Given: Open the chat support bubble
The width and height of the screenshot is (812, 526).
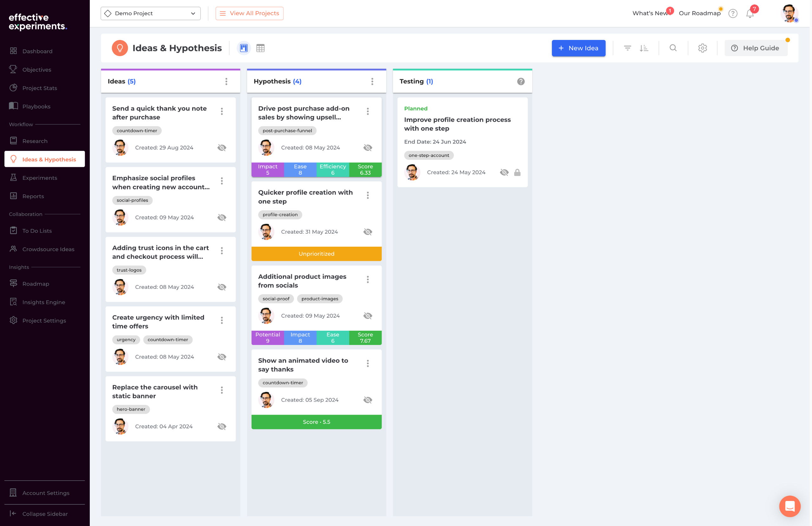Looking at the screenshot, I should pyautogui.click(x=789, y=506).
